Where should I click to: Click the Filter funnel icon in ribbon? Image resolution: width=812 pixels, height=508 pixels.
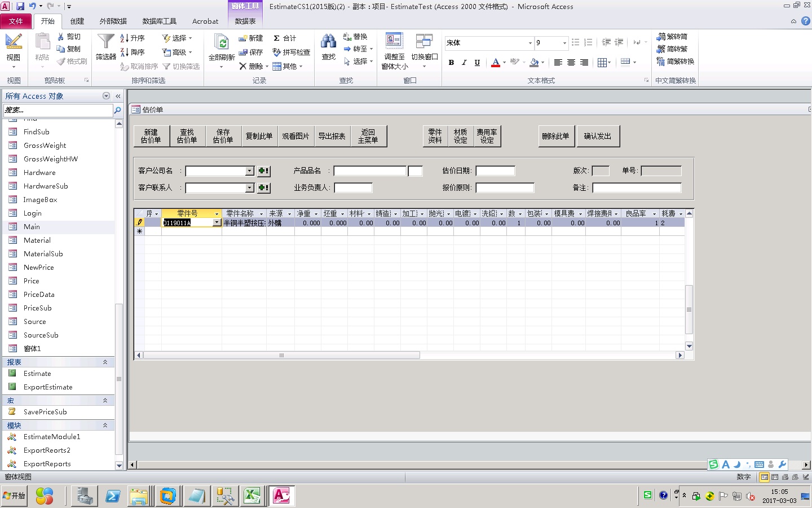[105, 43]
